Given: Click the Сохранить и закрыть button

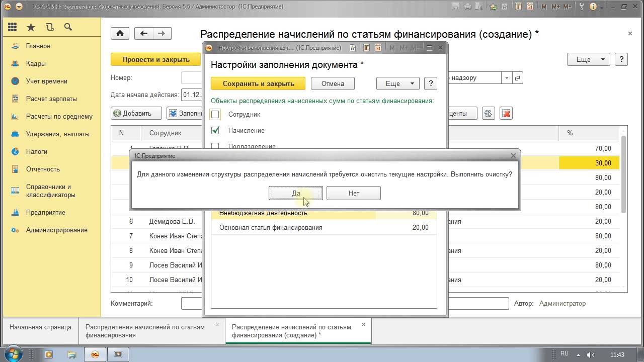Looking at the screenshot, I should tap(259, 83).
